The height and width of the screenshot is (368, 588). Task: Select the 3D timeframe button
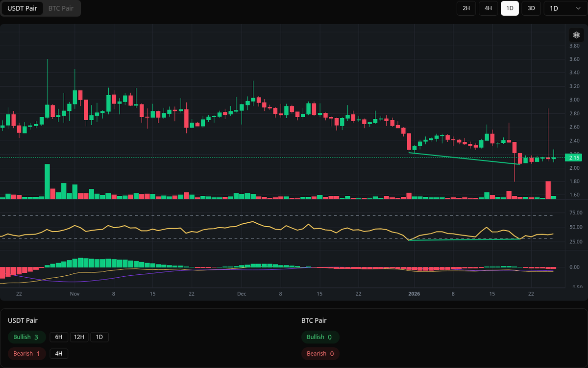531,8
